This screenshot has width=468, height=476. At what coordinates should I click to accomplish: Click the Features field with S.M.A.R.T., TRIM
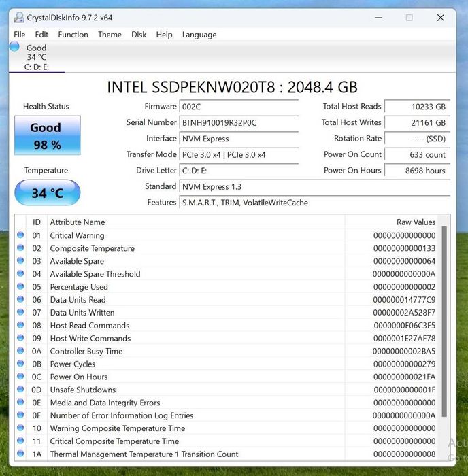point(315,203)
